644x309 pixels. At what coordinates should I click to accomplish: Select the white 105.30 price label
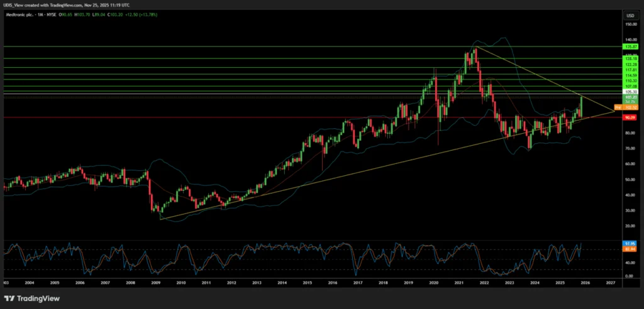click(x=630, y=92)
